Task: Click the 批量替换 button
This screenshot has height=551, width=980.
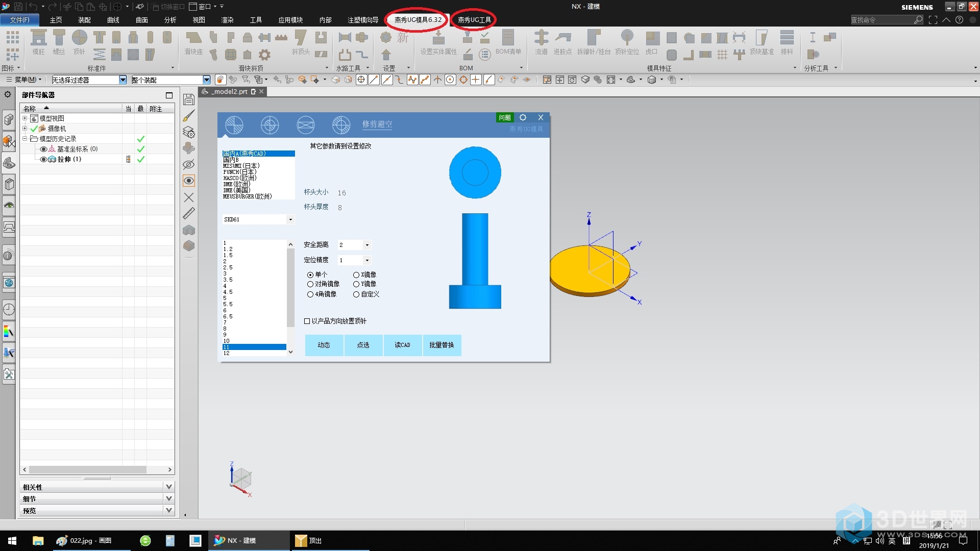Action: click(442, 345)
